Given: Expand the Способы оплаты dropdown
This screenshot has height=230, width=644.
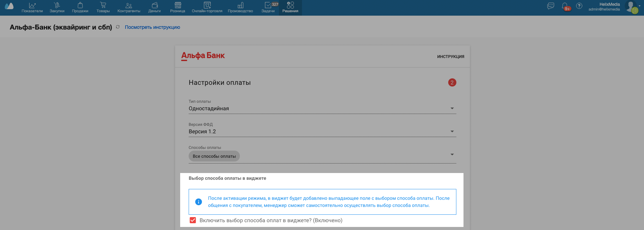Looking at the screenshot, I should 322,156.
